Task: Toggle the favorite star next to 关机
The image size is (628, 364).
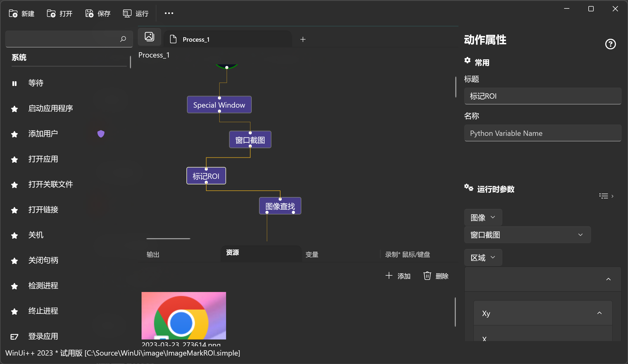Action: (14, 235)
